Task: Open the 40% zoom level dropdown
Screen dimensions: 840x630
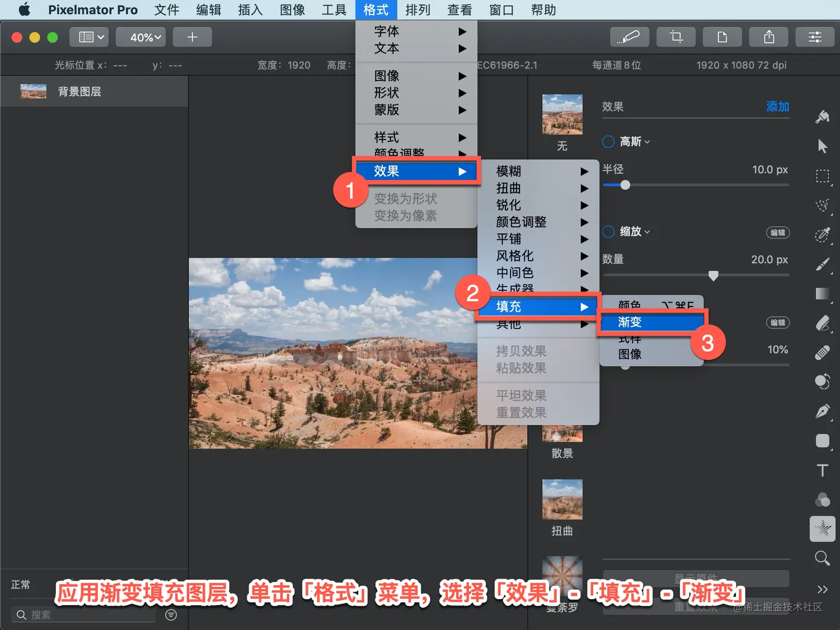Action: pyautogui.click(x=141, y=37)
